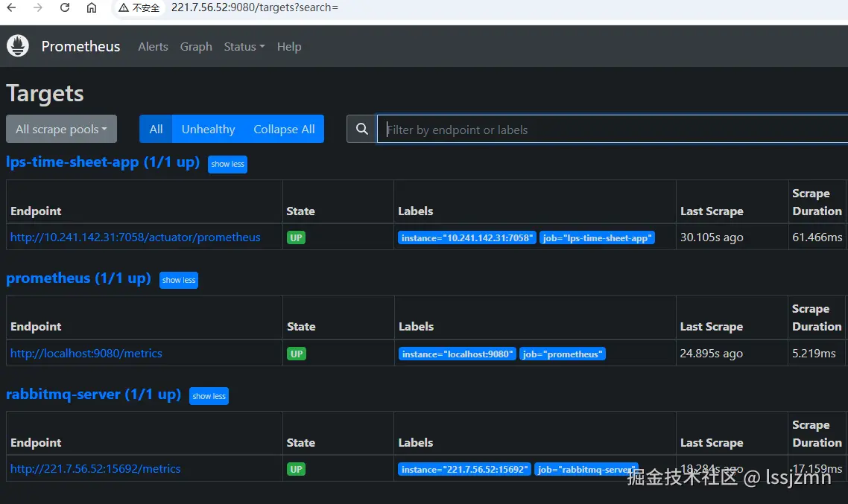Collapse rabbitmq-server with show less
848x504 pixels.
pos(209,396)
